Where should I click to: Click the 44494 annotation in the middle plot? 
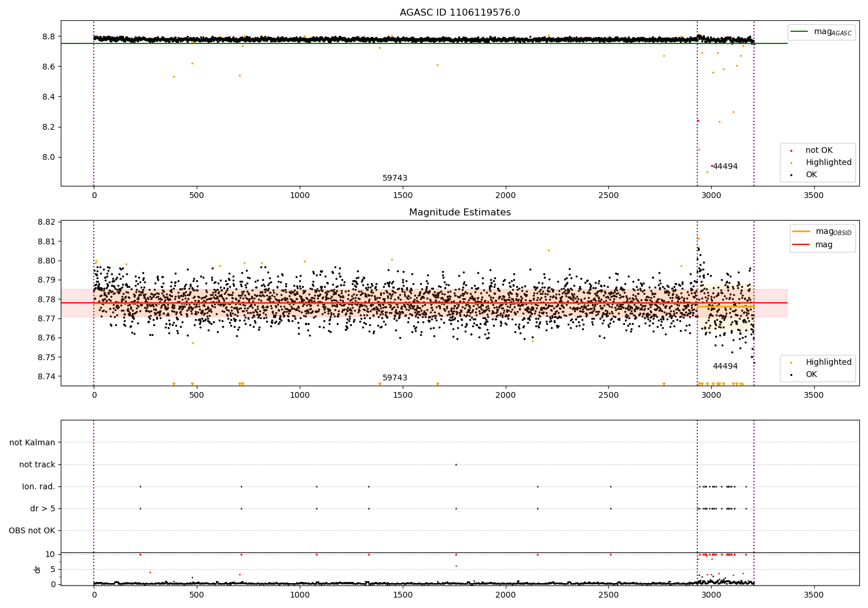click(x=725, y=367)
